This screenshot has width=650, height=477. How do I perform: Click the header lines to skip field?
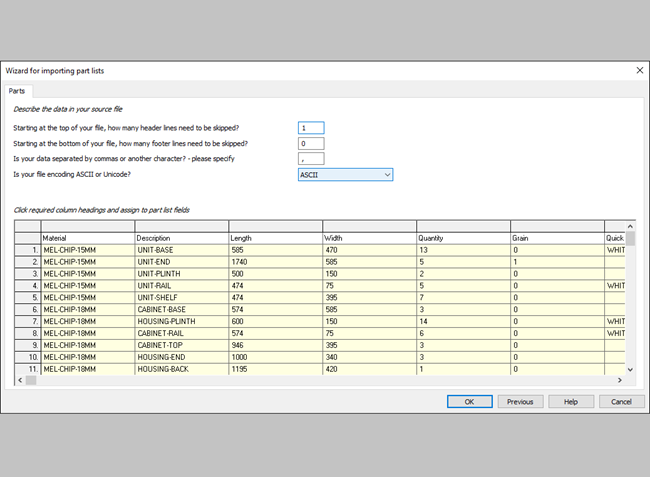(x=311, y=128)
